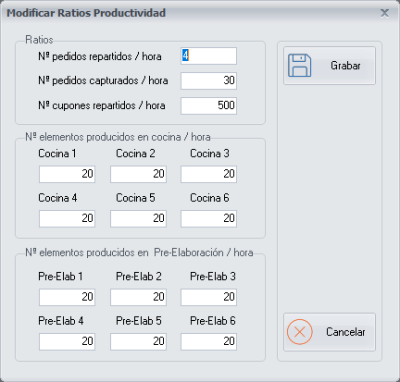The height and width of the screenshot is (382, 400).
Task: Click the Grabar button label
Action: click(345, 65)
